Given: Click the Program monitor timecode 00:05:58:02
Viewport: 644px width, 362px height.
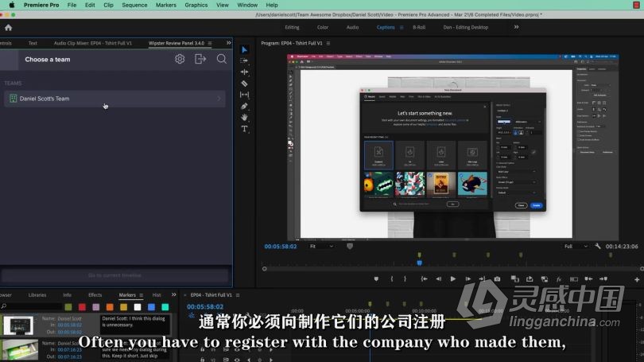Looking at the screenshot, I should 281,246.
